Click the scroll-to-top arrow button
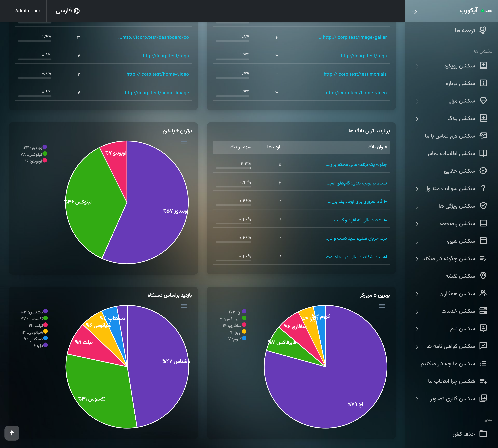This screenshot has height=448, width=498. (x=12, y=433)
